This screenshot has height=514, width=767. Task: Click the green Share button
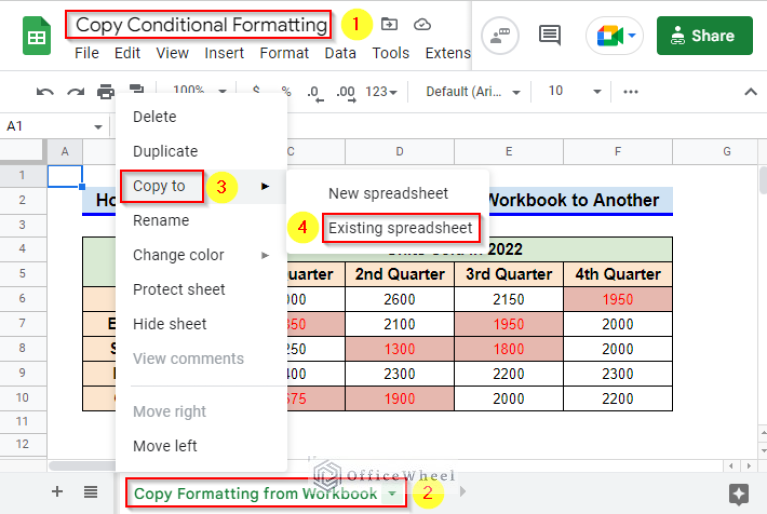[704, 35]
